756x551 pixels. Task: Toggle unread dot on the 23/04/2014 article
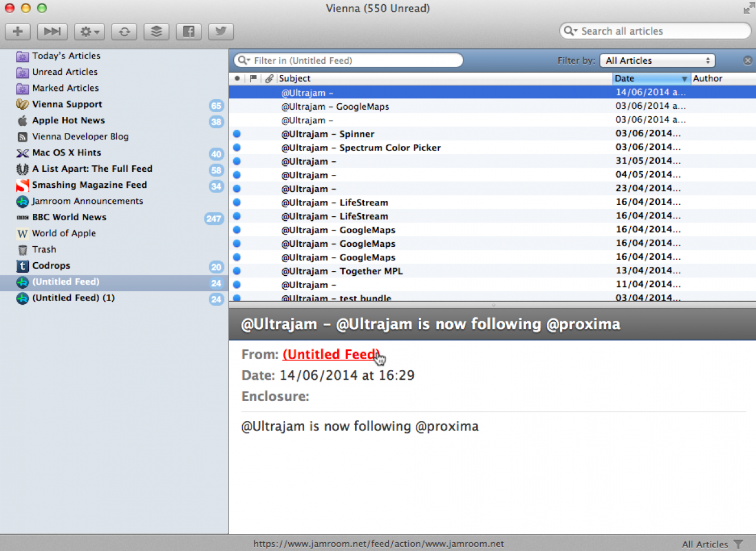(x=237, y=189)
